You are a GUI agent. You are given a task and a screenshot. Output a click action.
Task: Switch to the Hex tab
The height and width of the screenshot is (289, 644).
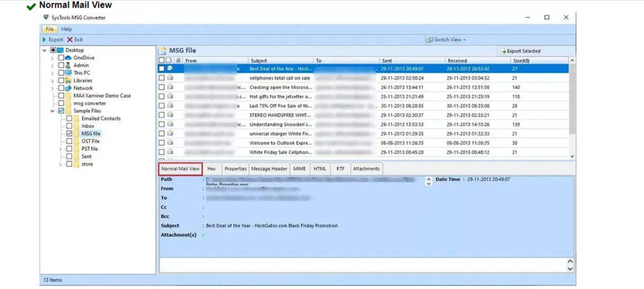click(x=212, y=168)
